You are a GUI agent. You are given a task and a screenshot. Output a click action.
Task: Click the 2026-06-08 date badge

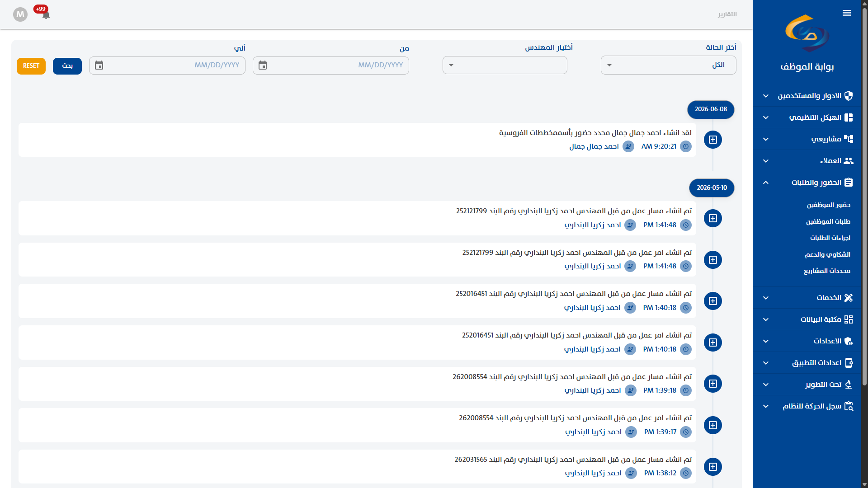pyautogui.click(x=711, y=109)
